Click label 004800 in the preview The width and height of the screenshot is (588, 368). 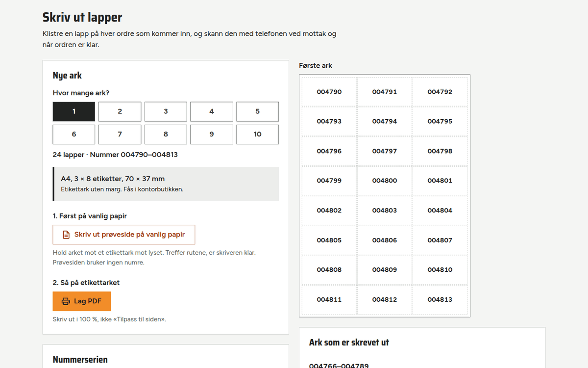point(385,181)
